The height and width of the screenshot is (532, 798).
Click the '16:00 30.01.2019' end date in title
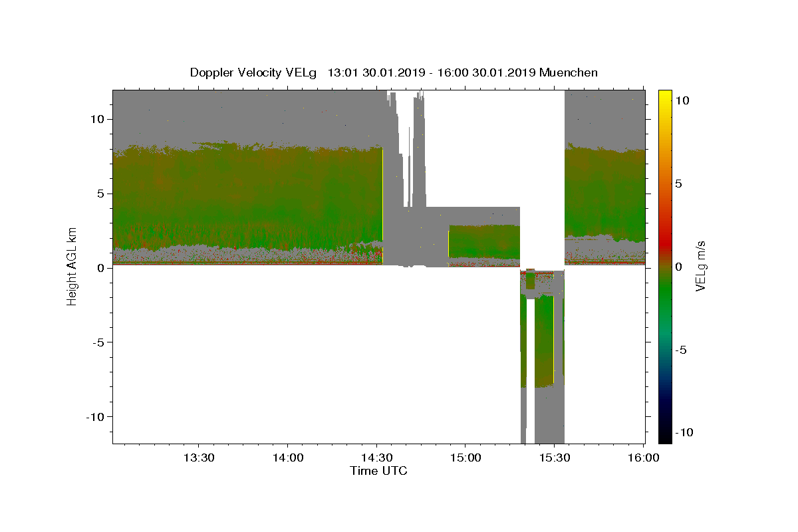pyautogui.click(x=487, y=72)
